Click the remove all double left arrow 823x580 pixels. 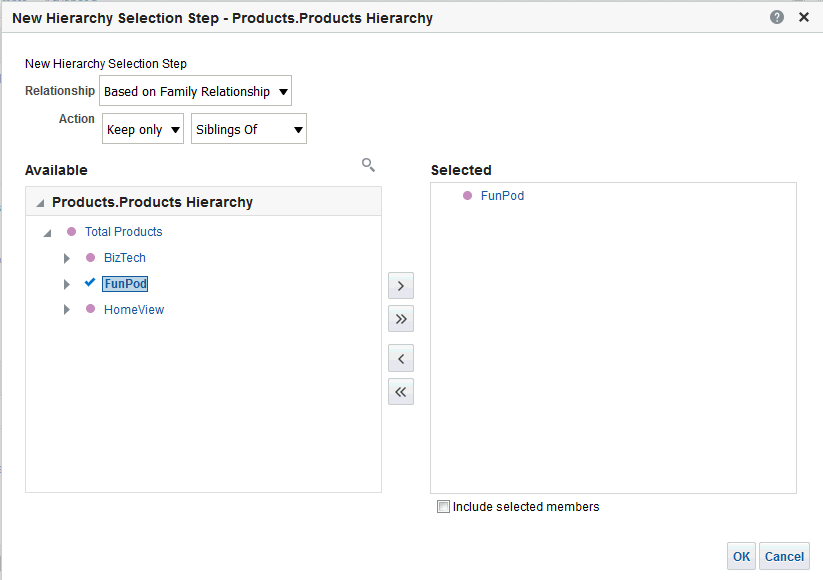(400, 392)
